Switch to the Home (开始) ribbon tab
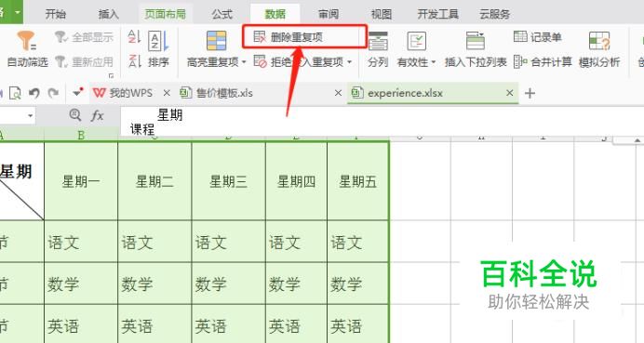 pyautogui.click(x=56, y=14)
